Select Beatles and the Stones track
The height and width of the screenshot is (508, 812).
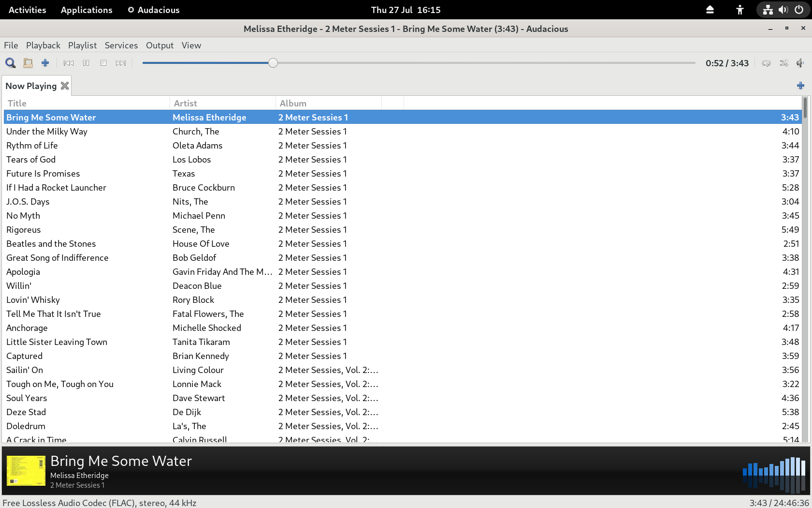click(403, 243)
